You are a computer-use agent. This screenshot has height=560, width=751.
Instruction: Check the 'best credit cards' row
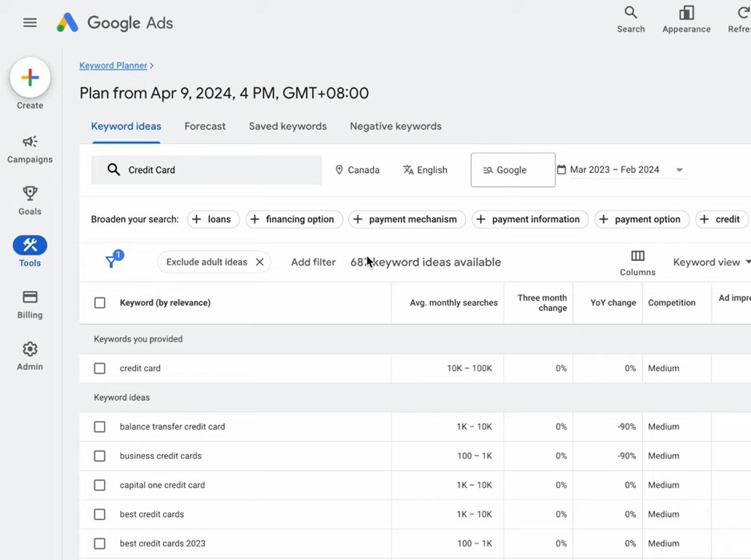[x=100, y=515]
